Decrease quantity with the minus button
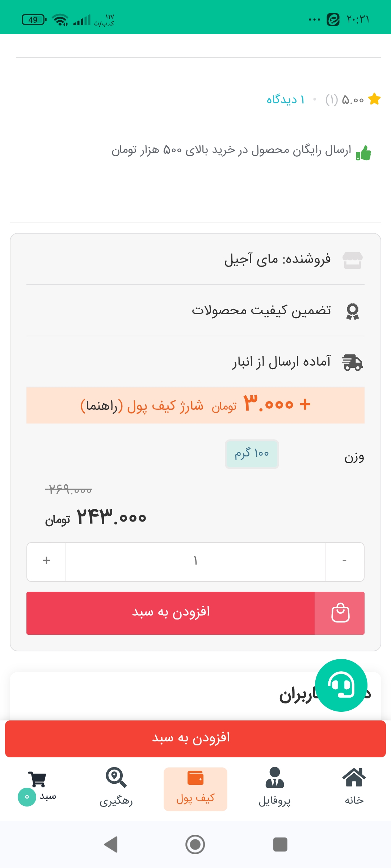The image size is (391, 868). coord(344,561)
